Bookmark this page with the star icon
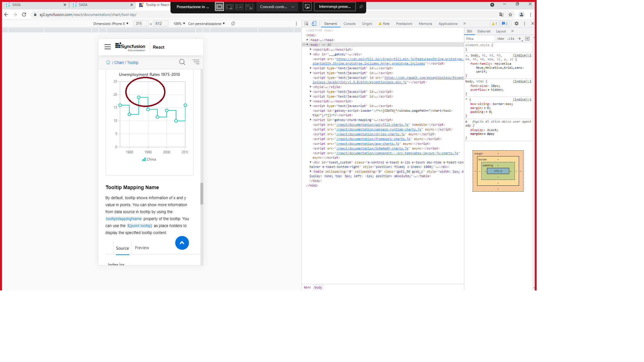Screen dimensions: 644x362 (x=510, y=15)
